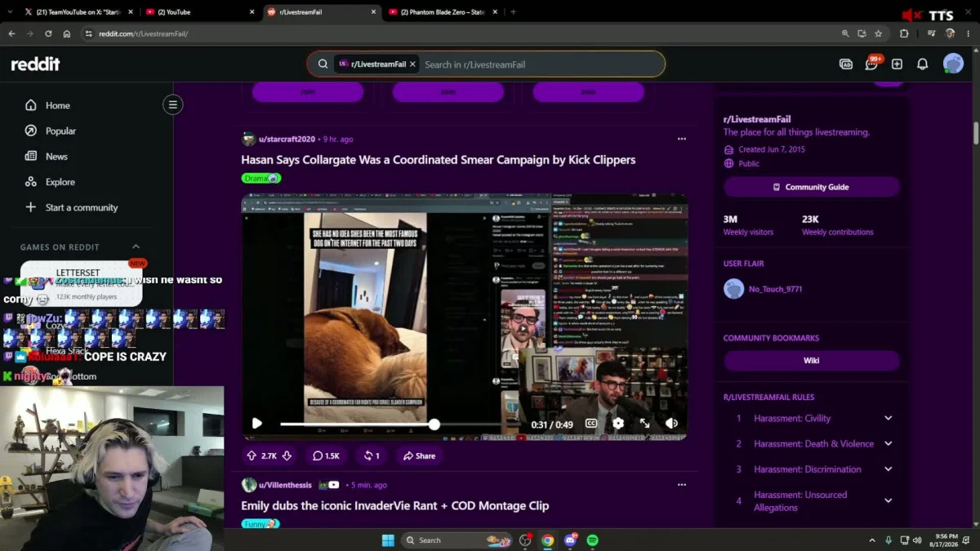Open the more options on starcraft2020's post
This screenshot has height=551, width=980.
coord(682,139)
